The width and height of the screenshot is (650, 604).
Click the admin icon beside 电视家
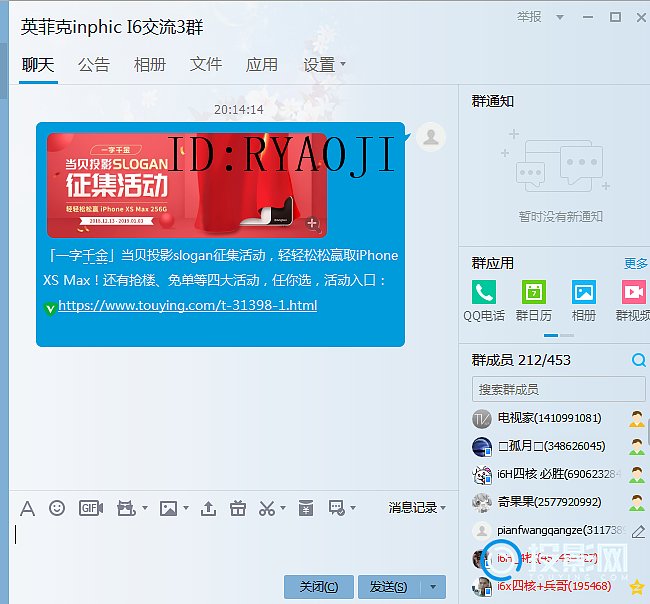tap(636, 419)
